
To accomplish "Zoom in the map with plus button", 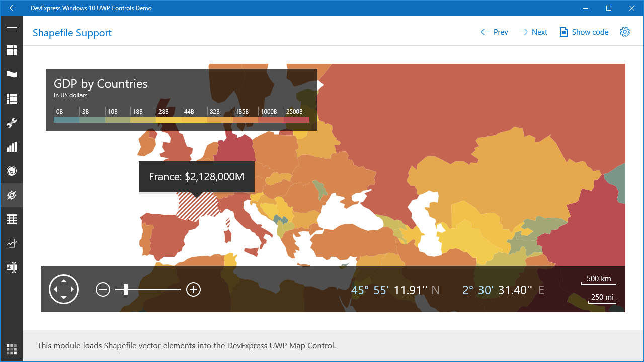I will (193, 289).
